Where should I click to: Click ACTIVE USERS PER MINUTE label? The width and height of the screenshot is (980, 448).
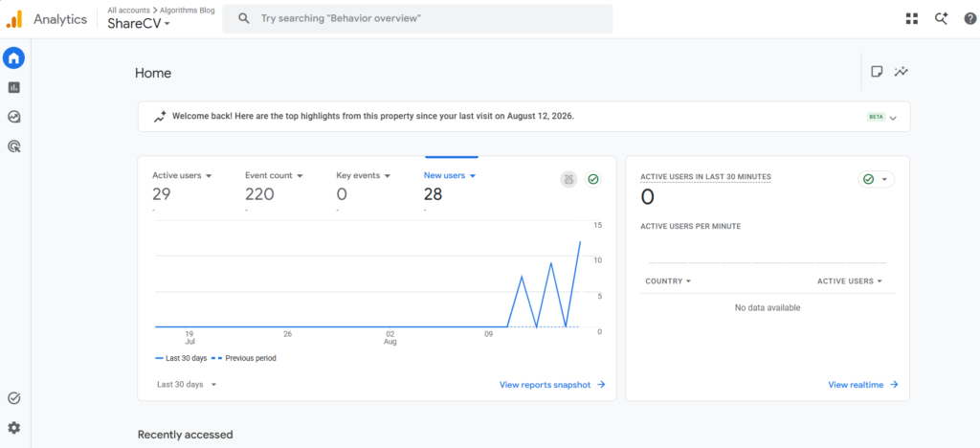(691, 226)
